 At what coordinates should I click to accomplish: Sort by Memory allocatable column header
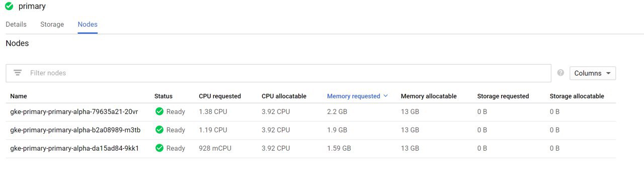coord(429,96)
